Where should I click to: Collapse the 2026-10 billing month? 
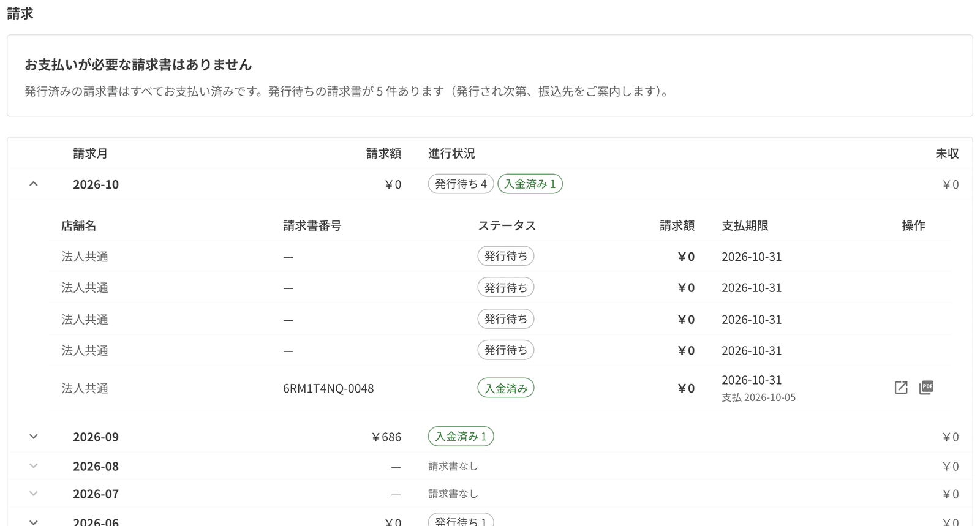34,184
